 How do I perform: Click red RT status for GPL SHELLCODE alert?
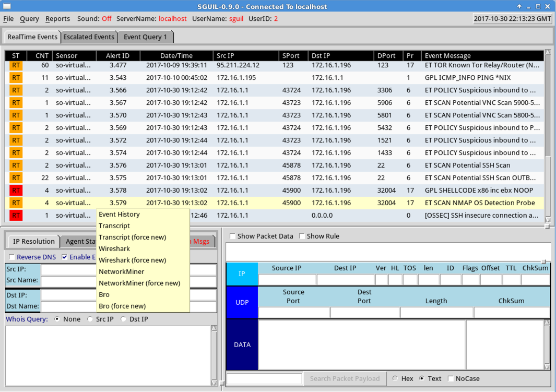[16, 191]
